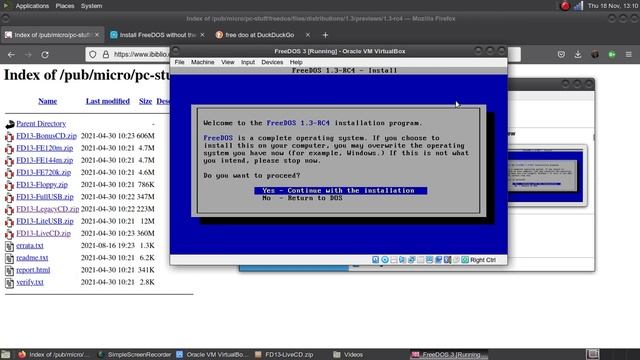
Task: Close the DuckDuckGo tab
Action: tap(308, 35)
